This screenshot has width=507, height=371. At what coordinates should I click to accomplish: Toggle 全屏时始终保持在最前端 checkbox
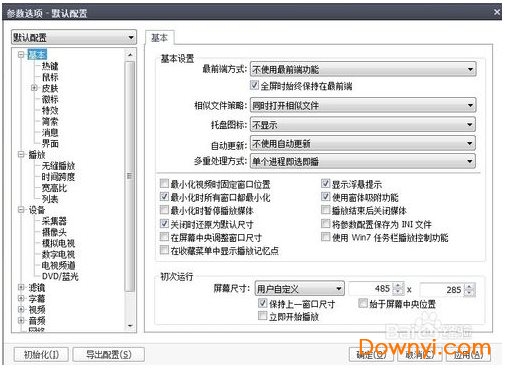pos(254,85)
